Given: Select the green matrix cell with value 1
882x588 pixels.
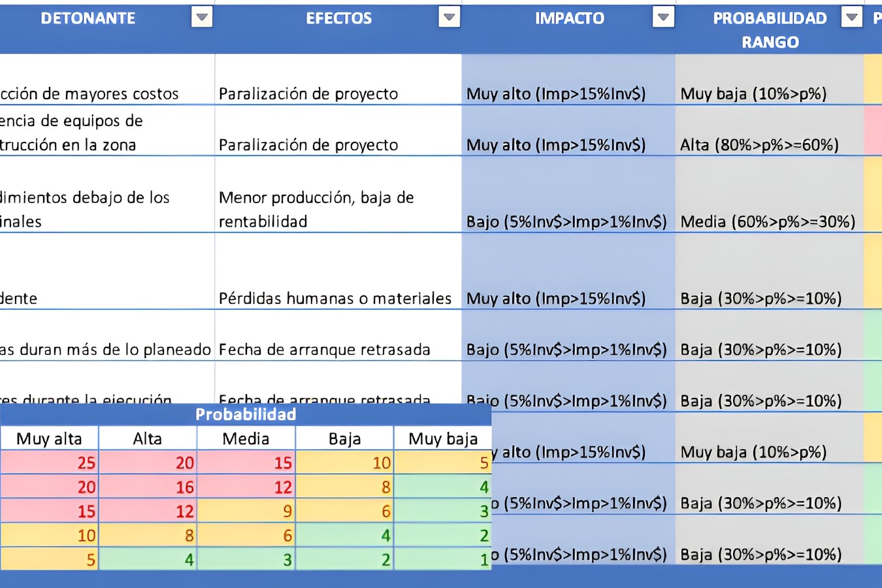Looking at the screenshot, I should click(443, 559).
